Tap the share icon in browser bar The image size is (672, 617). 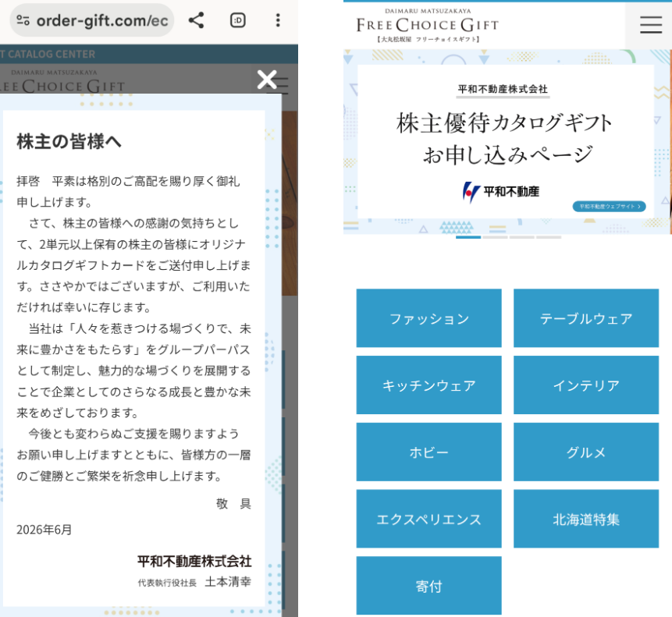[196, 20]
